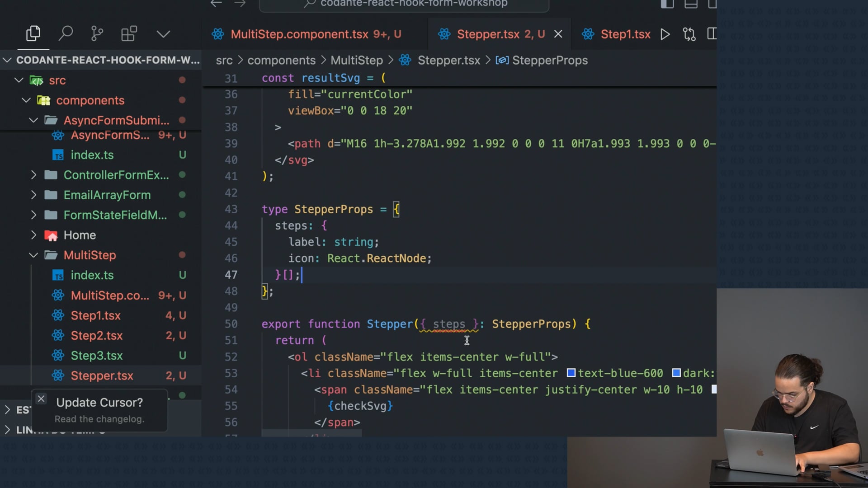The width and height of the screenshot is (868, 488).
Task: Dismiss the Update Cursor notification
Action: coord(41,399)
